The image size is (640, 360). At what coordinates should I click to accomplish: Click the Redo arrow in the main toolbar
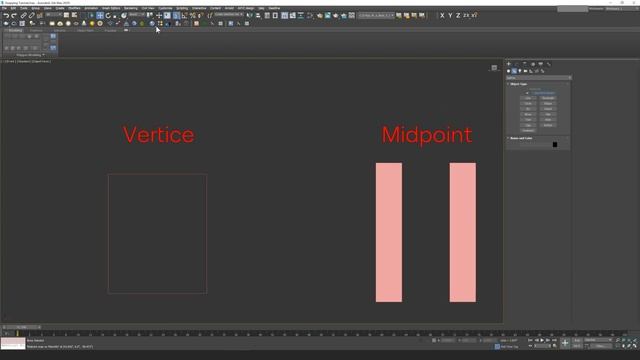pos(14,16)
